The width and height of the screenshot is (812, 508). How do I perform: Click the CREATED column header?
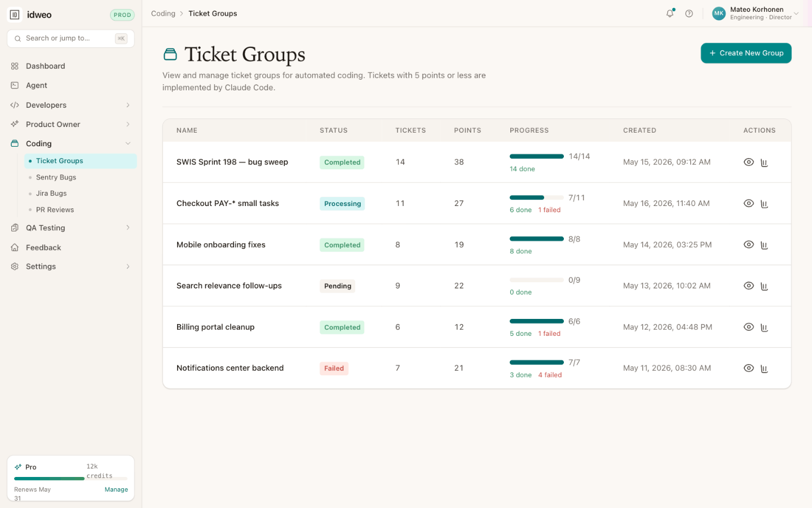coord(639,130)
